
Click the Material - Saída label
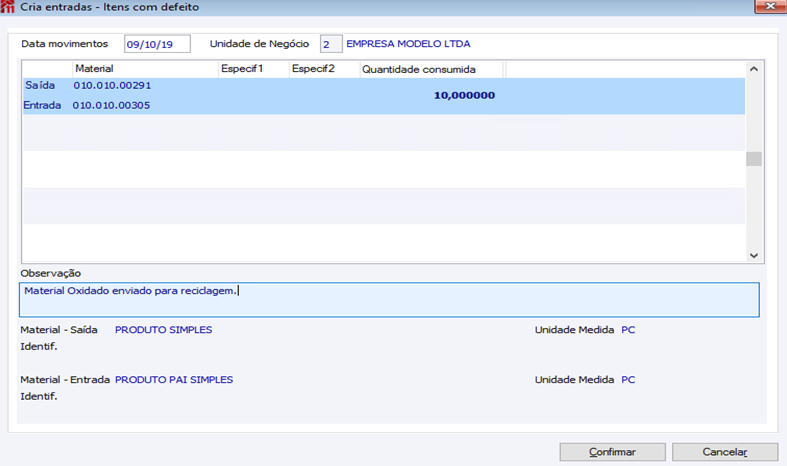[x=59, y=330]
